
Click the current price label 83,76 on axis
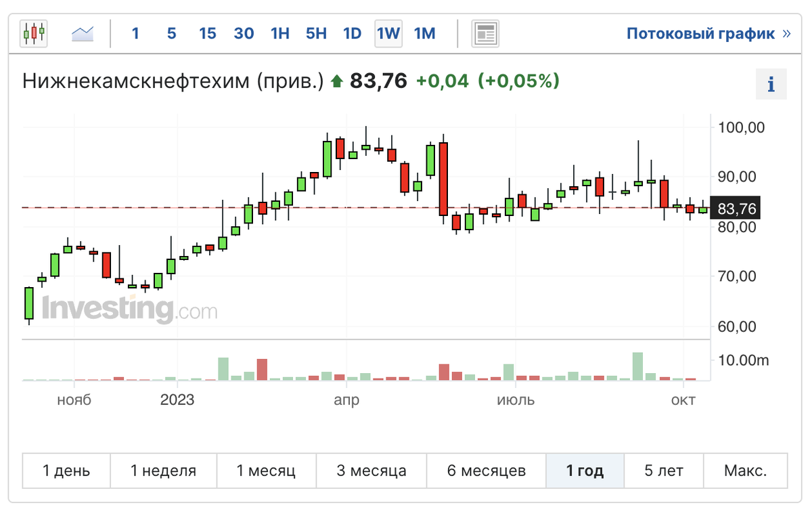coord(737,208)
